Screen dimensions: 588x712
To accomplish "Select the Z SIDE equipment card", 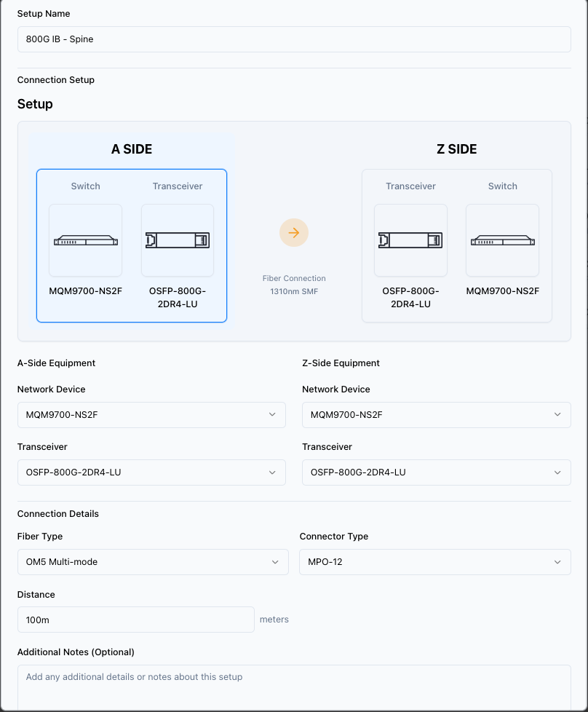I will [458, 246].
